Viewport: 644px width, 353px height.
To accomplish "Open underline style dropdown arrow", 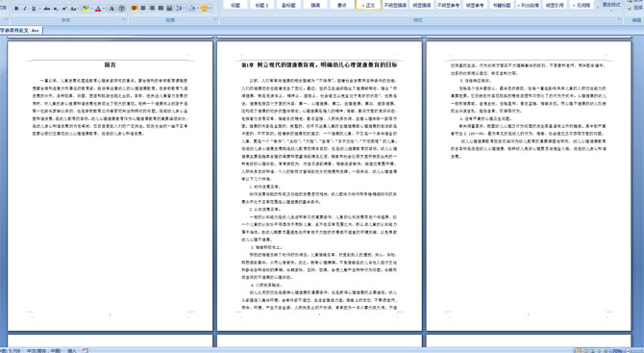I will (x=39, y=9).
